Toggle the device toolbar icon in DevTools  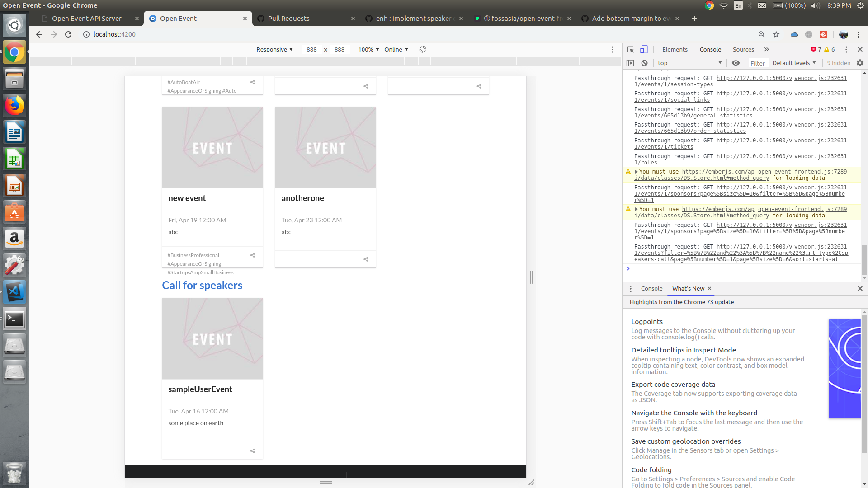click(644, 49)
